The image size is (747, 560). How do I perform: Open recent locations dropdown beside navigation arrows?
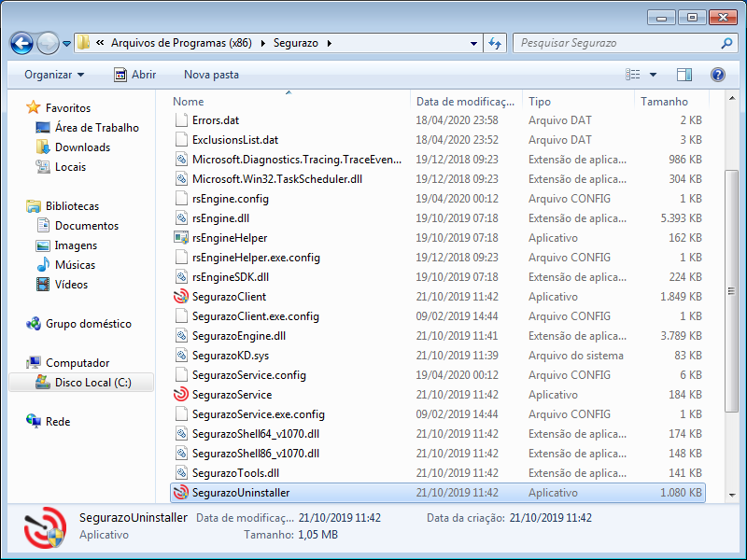coord(66,43)
